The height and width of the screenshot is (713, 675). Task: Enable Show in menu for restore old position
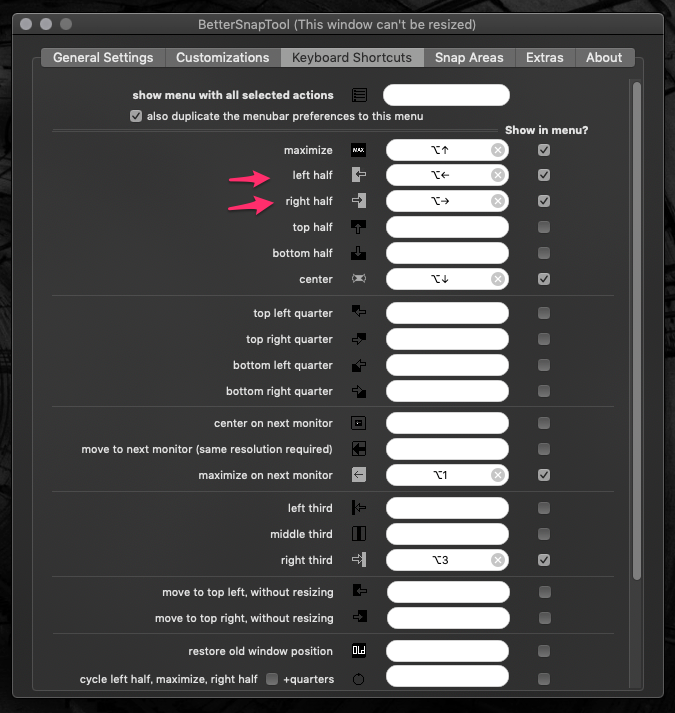(x=544, y=651)
